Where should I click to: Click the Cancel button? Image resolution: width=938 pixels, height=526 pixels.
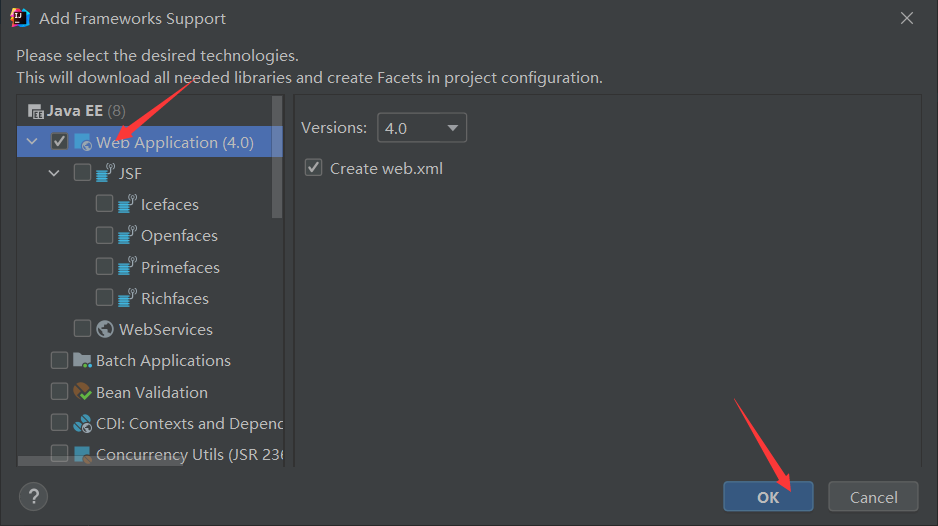873,497
